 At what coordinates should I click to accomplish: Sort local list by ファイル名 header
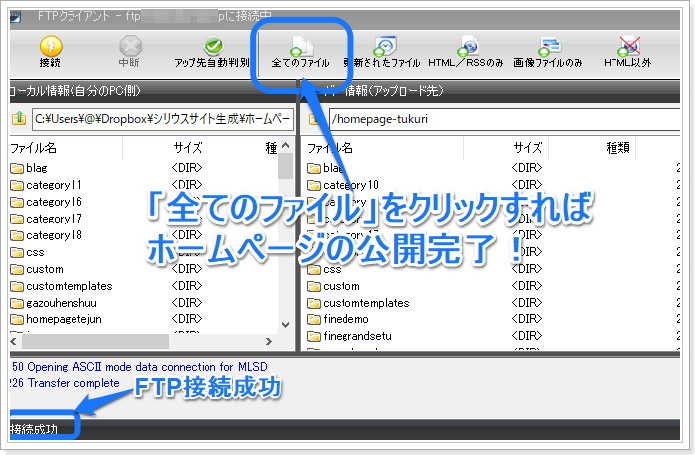point(34,148)
